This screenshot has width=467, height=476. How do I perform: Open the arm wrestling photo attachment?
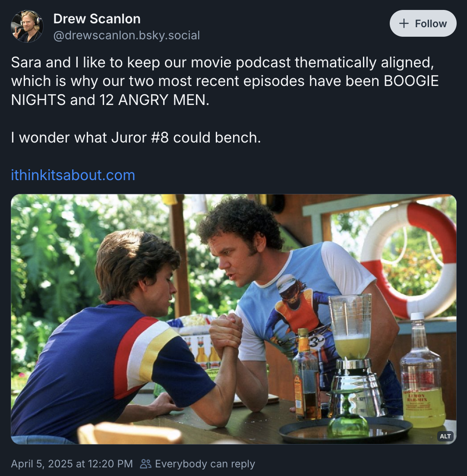233,319
